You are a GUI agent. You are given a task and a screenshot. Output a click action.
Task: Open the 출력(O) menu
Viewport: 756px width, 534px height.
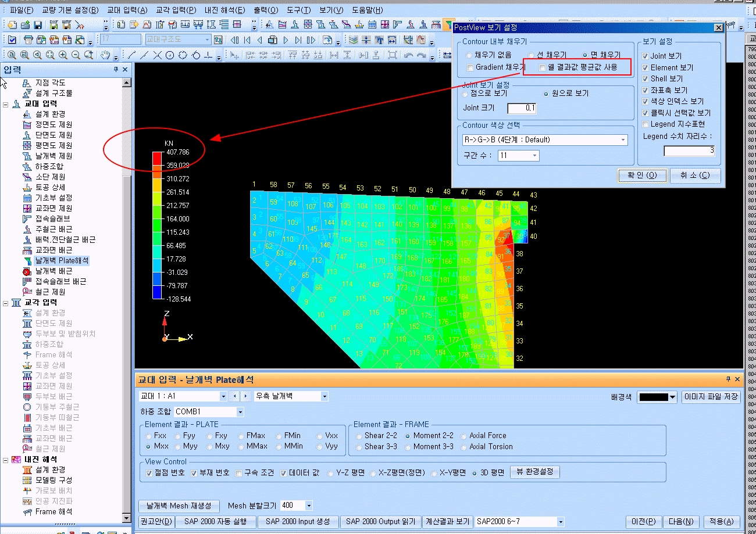(266, 10)
